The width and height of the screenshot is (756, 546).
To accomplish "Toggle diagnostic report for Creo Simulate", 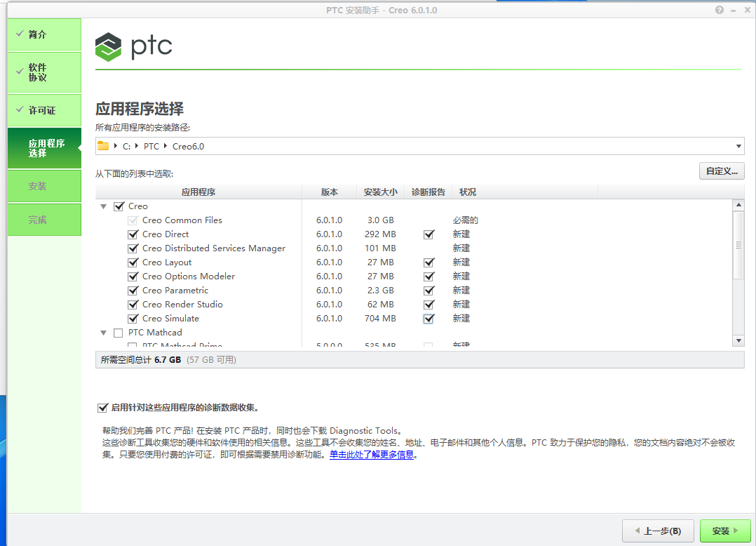I will point(428,319).
